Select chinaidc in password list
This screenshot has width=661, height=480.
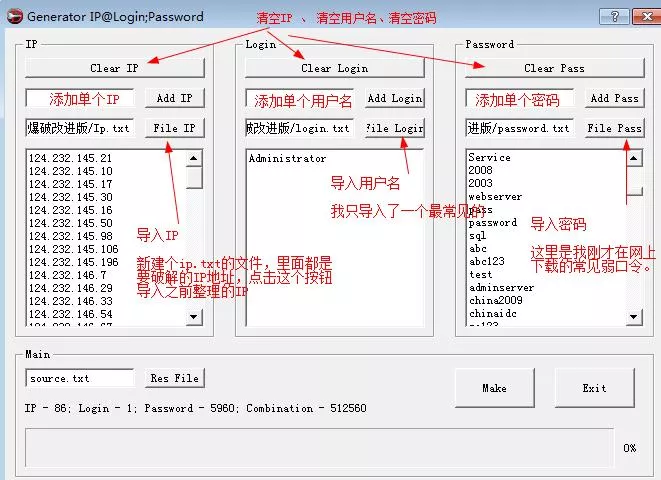tap(493, 314)
